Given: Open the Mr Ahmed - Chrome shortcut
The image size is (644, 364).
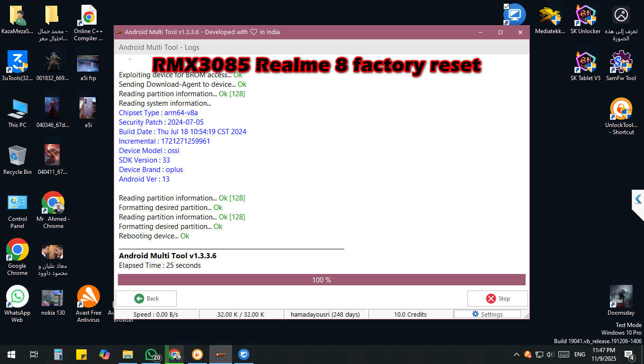Looking at the screenshot, I should coord(53,211).
